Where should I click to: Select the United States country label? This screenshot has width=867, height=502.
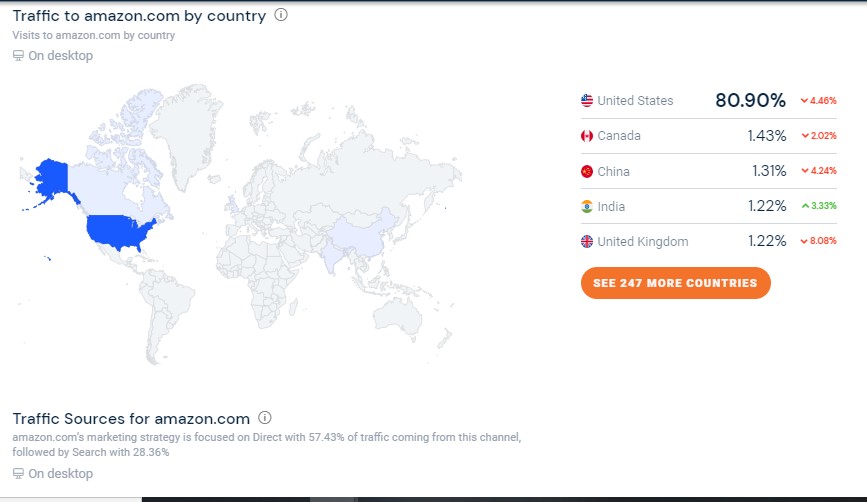pos(635,100)
